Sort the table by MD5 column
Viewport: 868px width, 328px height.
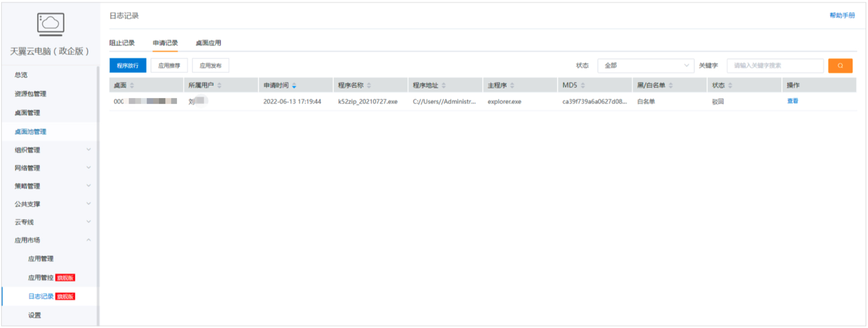pos(583,85)
